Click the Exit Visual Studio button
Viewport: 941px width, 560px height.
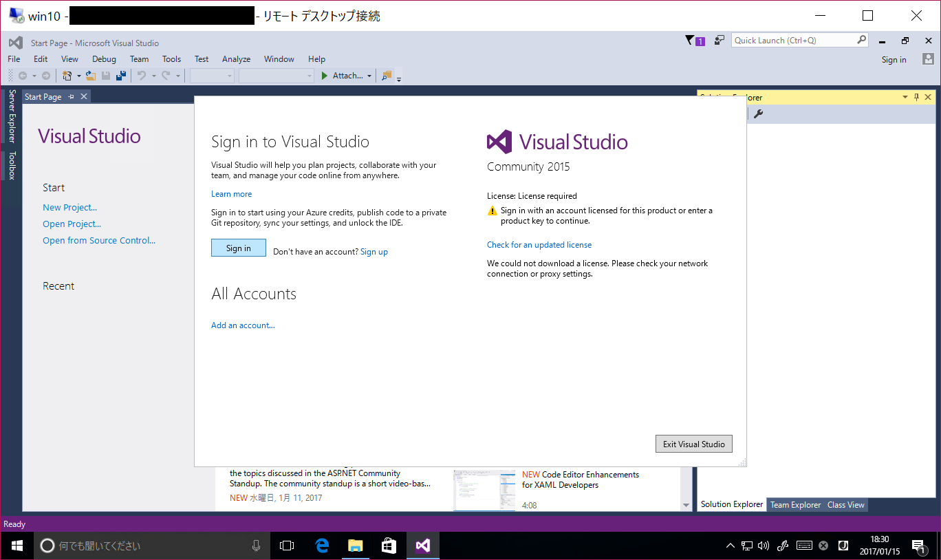tap(693, 444)
